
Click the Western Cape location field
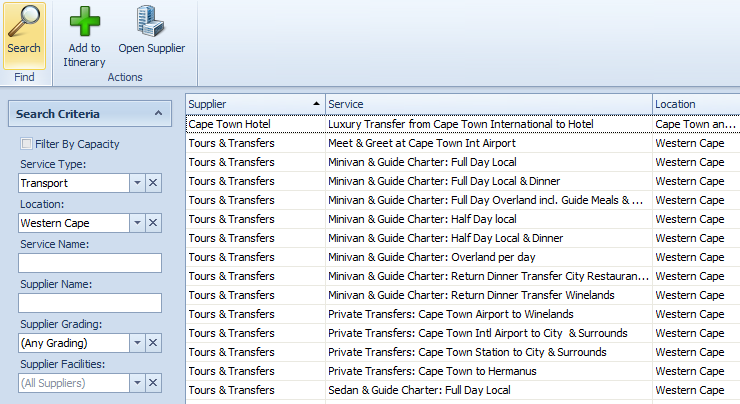click(74, 223)
